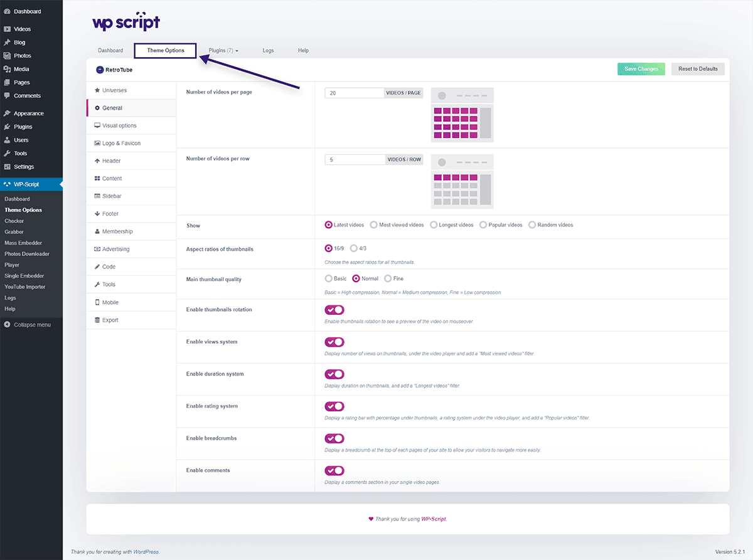The width and height of the screenshot is (753, 560).
Task: Open Checker in WP-Script submenu
Action: (x=14, y=221)
